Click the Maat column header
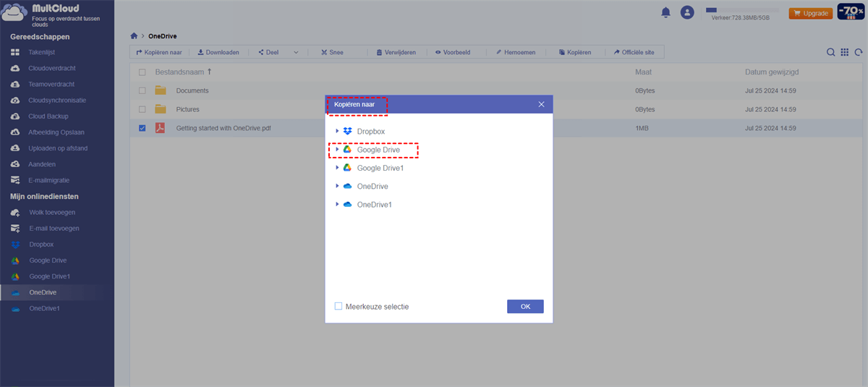This screenshot has height=387, width=868. coord(644,72)
